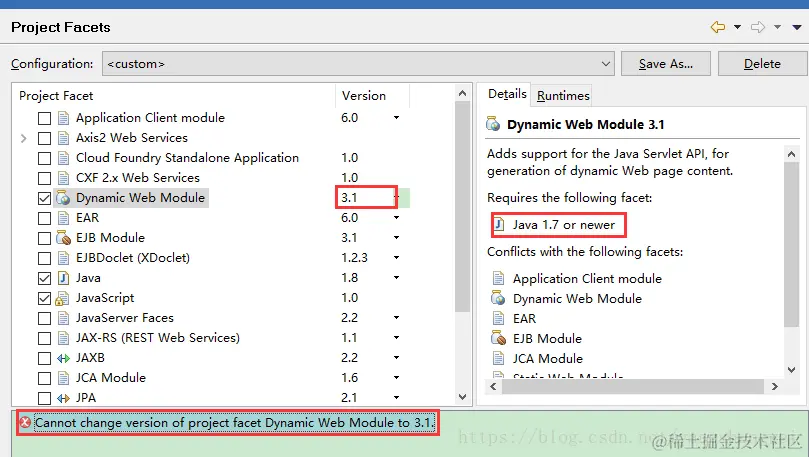Image resolution: width=809 pixels, height=457 pixels.
Task: Click facet list scrollbar down arrow
Action: tap(462, 397)
